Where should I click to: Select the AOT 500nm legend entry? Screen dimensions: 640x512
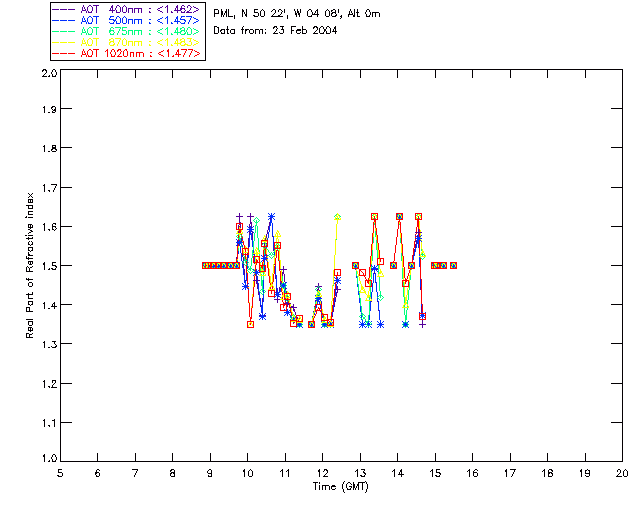click(126, 20)
